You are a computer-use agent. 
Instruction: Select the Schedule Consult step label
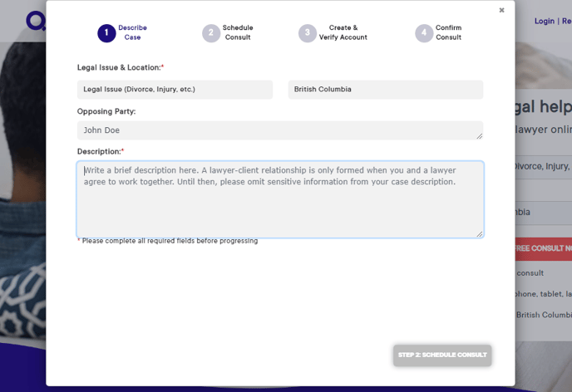click(x=238, y=32)
